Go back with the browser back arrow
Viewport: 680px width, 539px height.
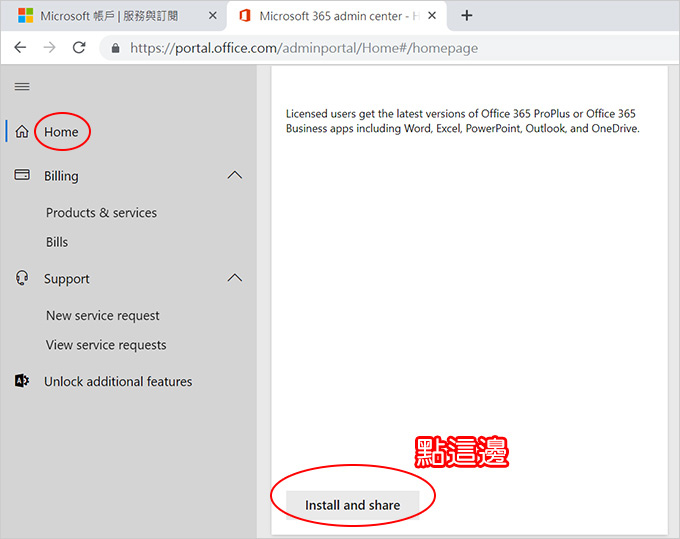point(20,47)
